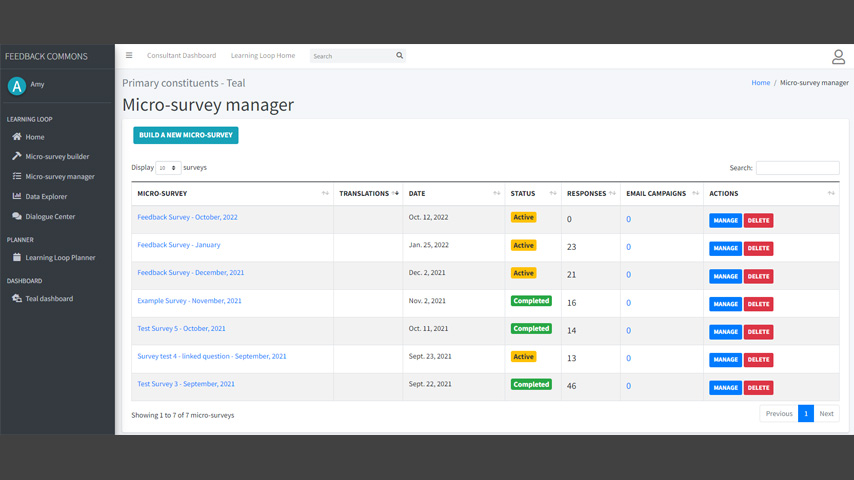The image size is (854, 480).
Task: Open Example Survey - November, 2021 link
Action: [x=189, y=300]
